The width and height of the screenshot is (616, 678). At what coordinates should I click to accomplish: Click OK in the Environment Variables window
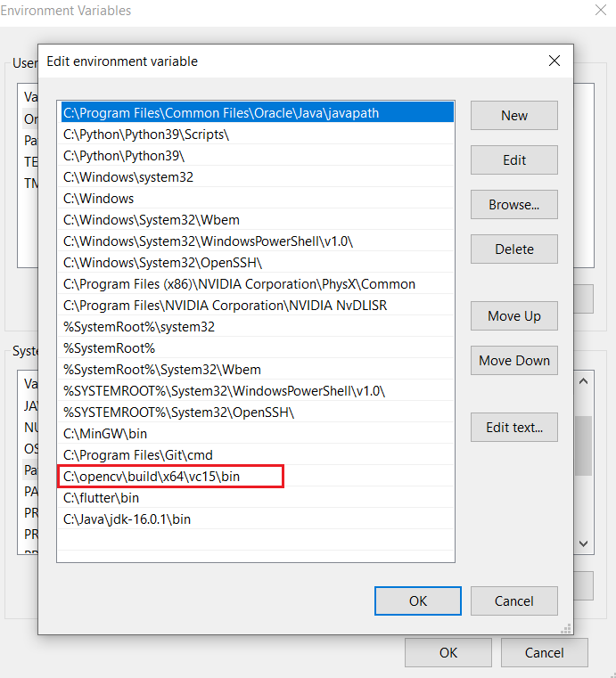tap(448, 652)
